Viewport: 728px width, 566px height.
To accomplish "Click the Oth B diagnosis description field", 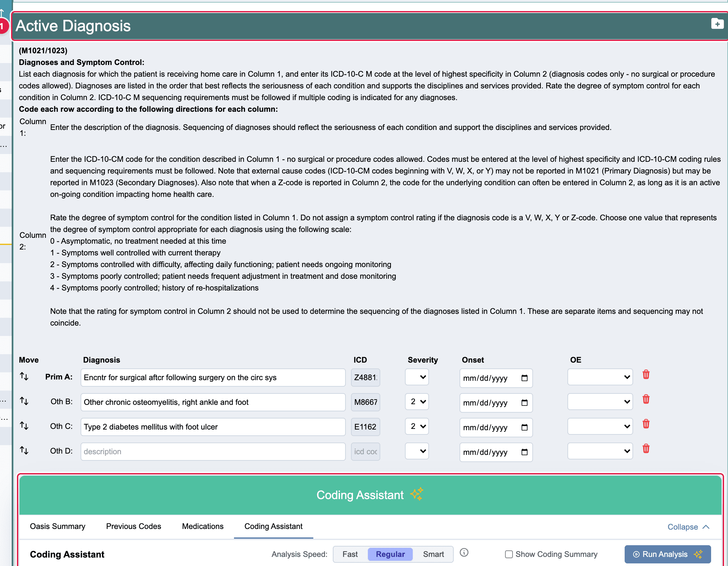I will (x=213, y=402).
